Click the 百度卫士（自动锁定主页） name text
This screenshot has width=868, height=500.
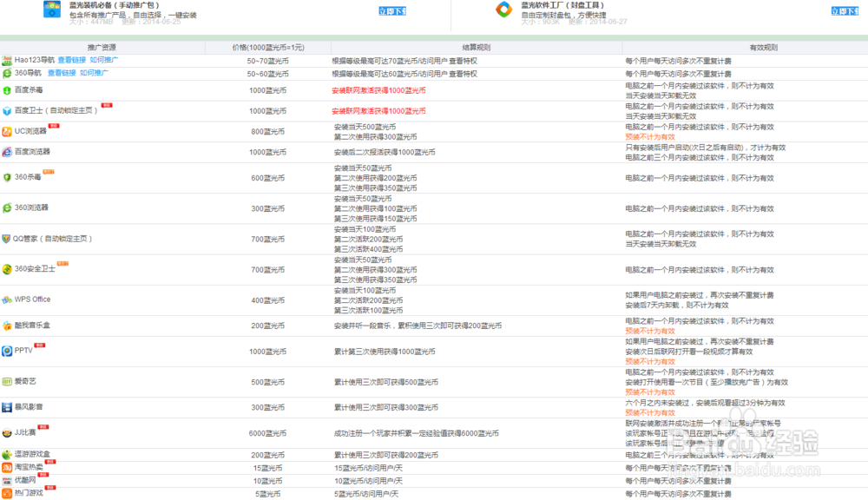tap(56, 111)
